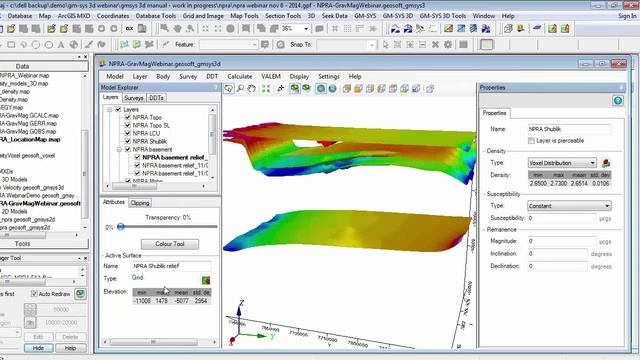Collapse the NPRA basement tree node

coord(119,149)
